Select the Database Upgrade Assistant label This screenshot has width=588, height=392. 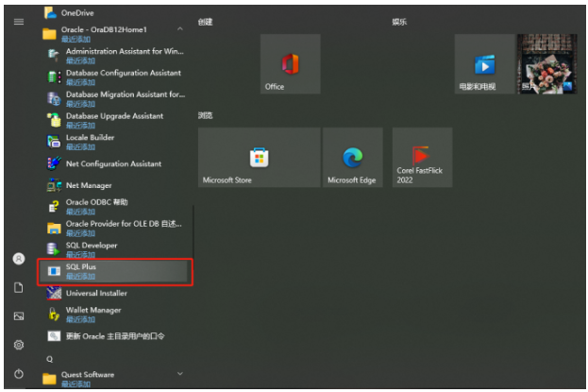click(115, 116)
